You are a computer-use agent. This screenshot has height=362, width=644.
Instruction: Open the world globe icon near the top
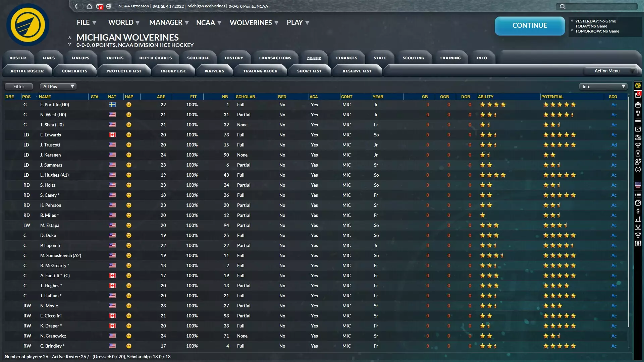click(x=108, y=6)
